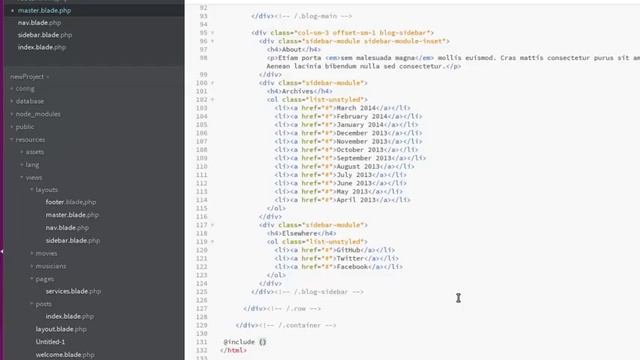Click line number 131 in gutter
Viewport: 640px width, 360px height.
(x=202, y=342)
